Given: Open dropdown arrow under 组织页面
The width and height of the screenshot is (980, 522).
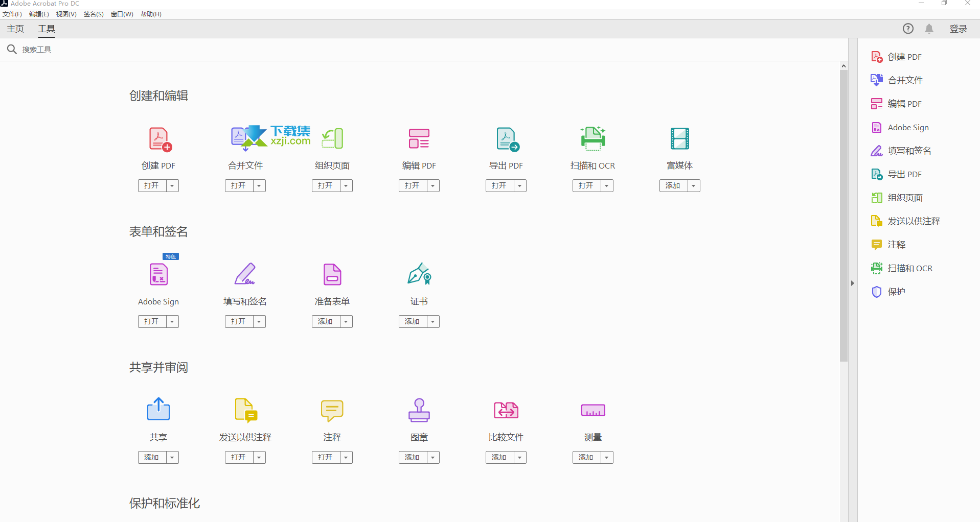Looking at the screenshot, I should [x=346, y=185].
